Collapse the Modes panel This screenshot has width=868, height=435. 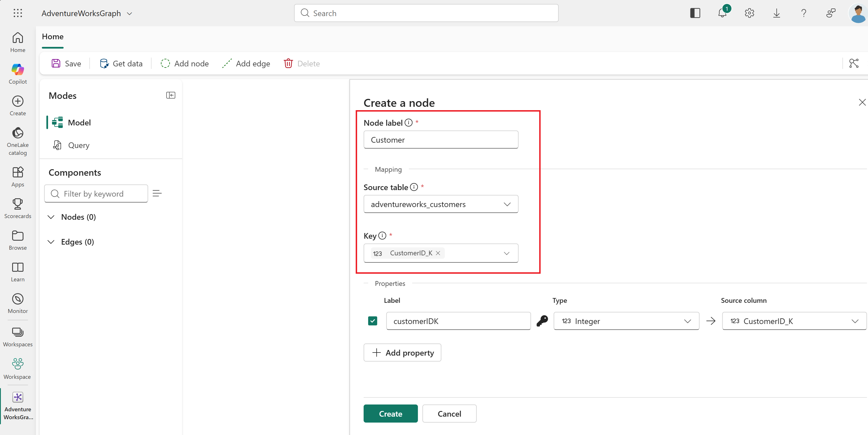[x=170, y=95]
